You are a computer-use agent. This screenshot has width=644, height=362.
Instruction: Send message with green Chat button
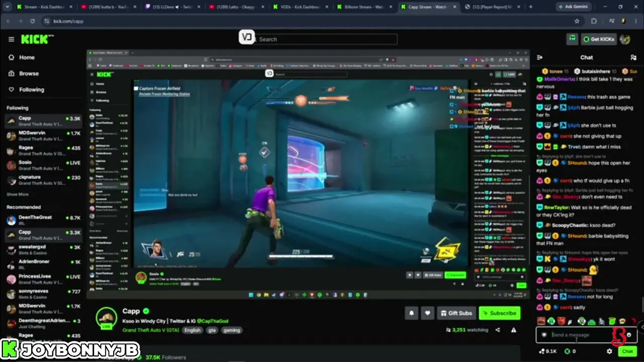click(627, 351)
